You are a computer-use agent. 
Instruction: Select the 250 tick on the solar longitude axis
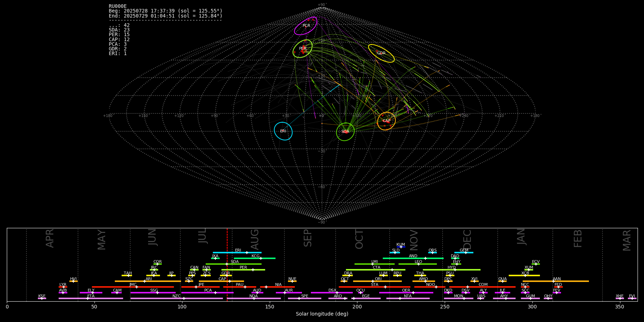click(x=445, y=307)
